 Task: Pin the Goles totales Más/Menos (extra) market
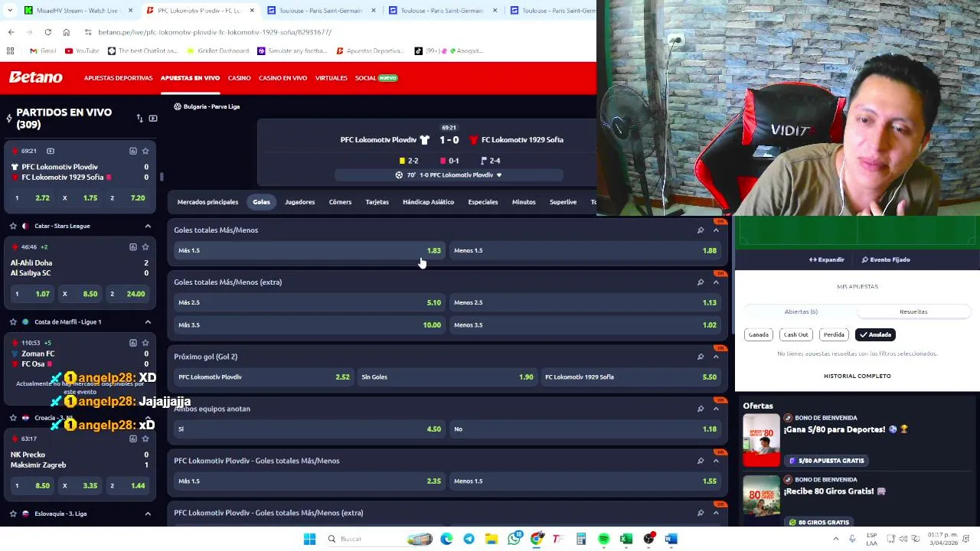(700, 282)
